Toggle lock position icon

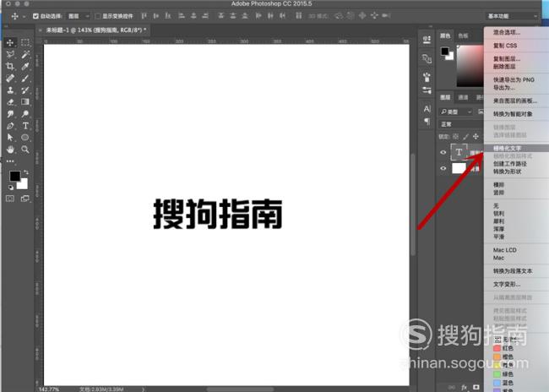[476, 136]
